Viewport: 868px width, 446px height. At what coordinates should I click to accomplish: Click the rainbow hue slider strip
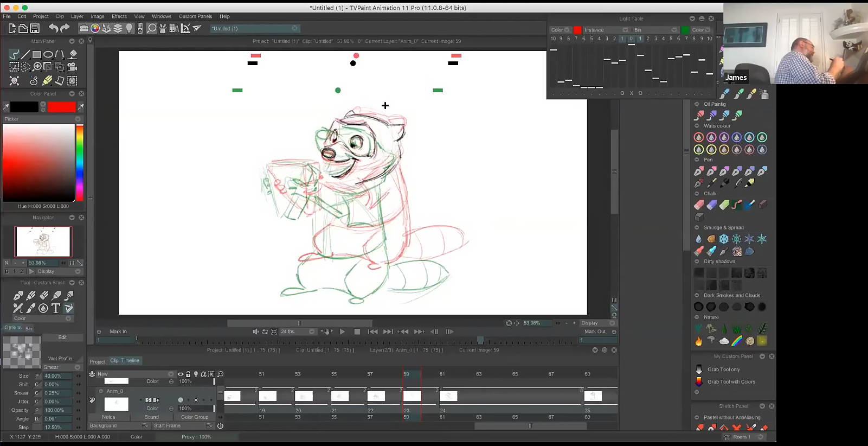[80, 163]
